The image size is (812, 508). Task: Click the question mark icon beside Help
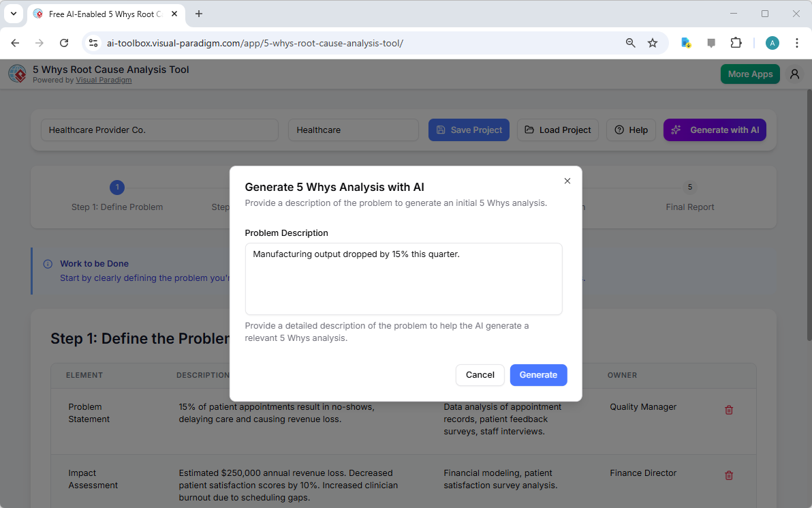[619, 130]
